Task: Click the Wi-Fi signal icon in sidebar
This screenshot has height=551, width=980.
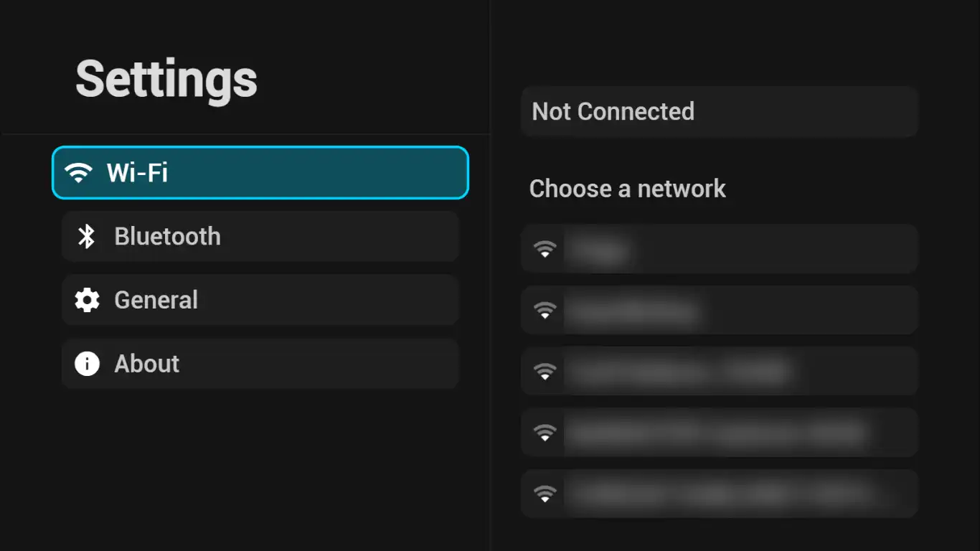Action: tap(78, 173)
